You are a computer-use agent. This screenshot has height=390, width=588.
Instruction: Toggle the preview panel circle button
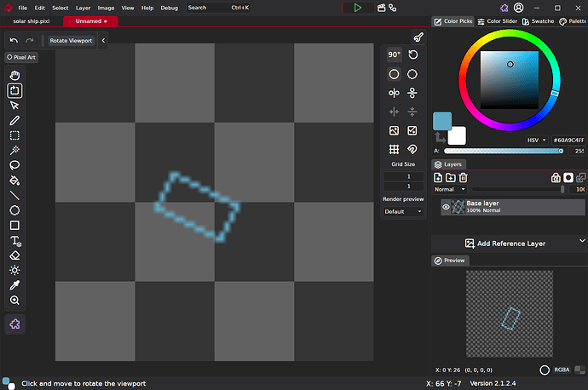pos(545,370)
